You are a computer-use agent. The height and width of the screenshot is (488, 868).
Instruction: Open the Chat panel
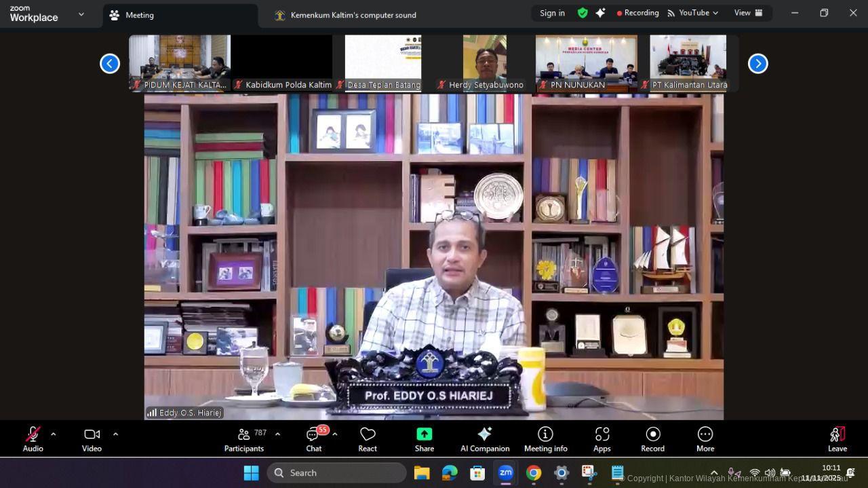(313, 439)
